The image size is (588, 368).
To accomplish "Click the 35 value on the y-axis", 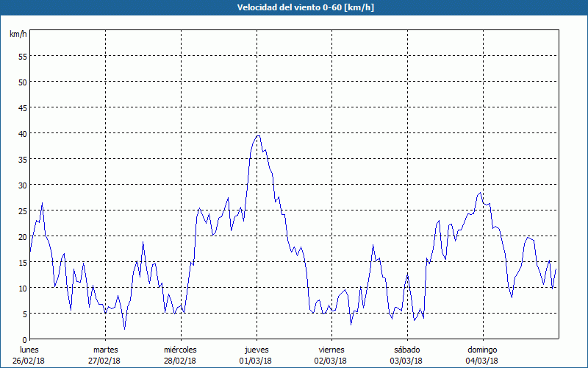I will tap(22, 159).
